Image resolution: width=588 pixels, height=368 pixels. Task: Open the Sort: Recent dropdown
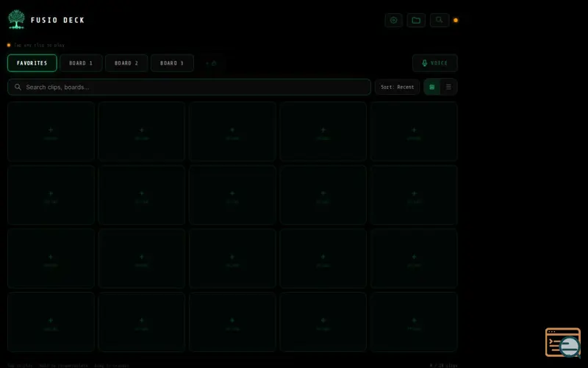click(x=397, y=87)
